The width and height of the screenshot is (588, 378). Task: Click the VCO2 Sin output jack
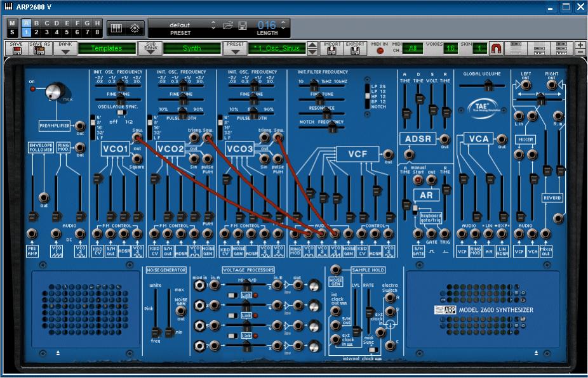point(194,159)
